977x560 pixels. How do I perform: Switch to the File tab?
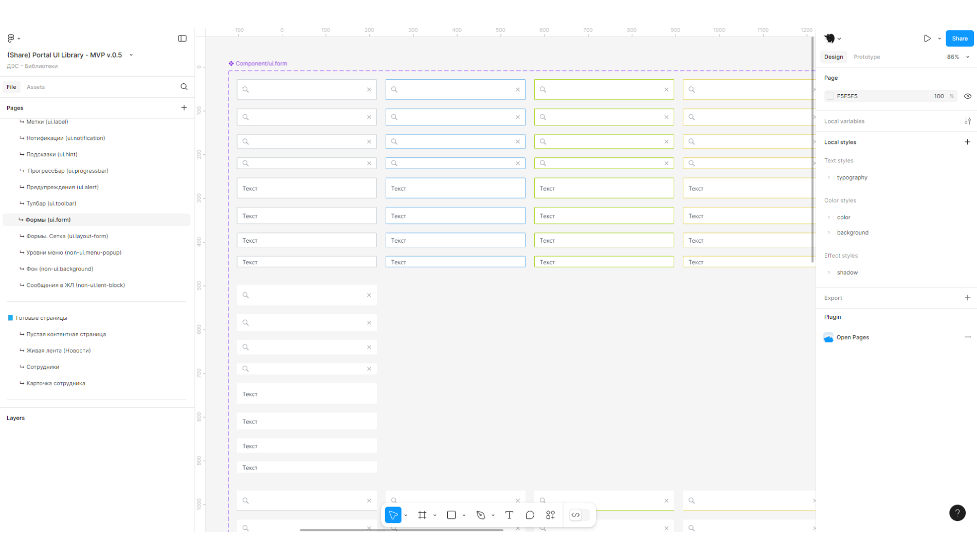[x=11, y=87]
